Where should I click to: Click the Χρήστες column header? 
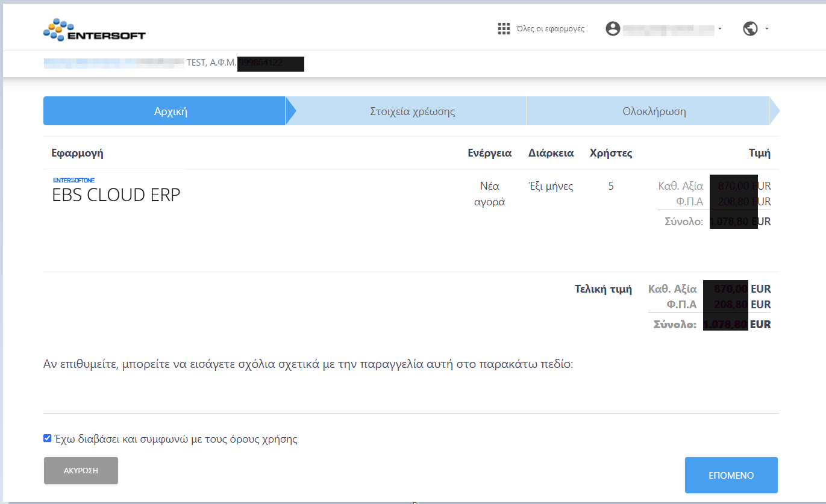point(611,153)
